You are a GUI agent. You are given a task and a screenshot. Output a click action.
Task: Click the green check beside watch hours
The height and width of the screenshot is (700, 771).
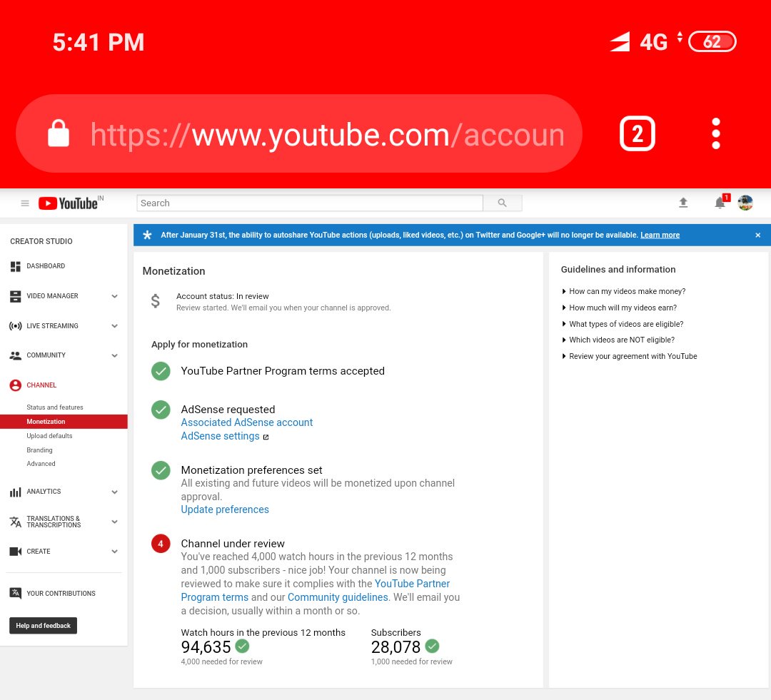point(242,646)
